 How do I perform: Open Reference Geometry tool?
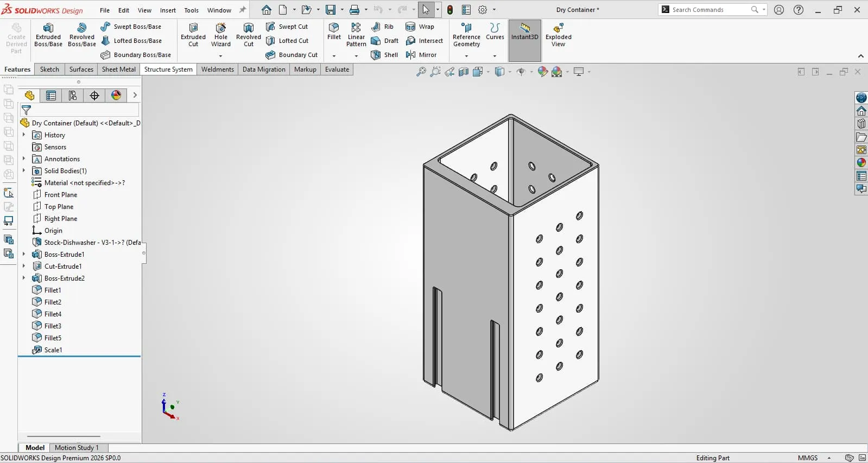click(466, 35)
